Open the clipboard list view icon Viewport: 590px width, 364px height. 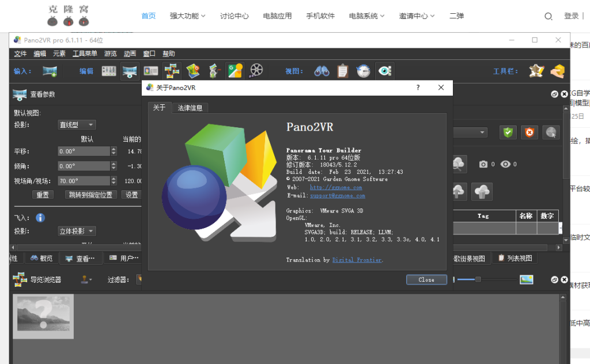click(x=342, y=71)
